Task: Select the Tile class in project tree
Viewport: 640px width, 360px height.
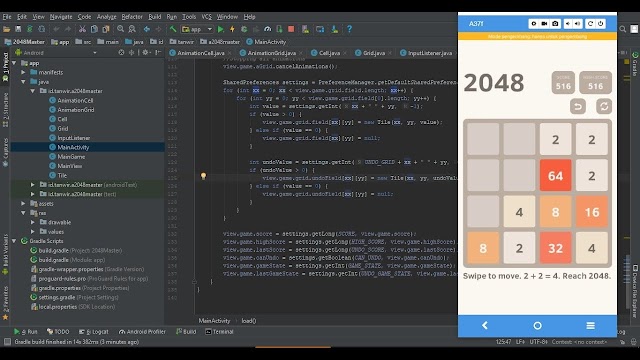Action: [62, 175]
